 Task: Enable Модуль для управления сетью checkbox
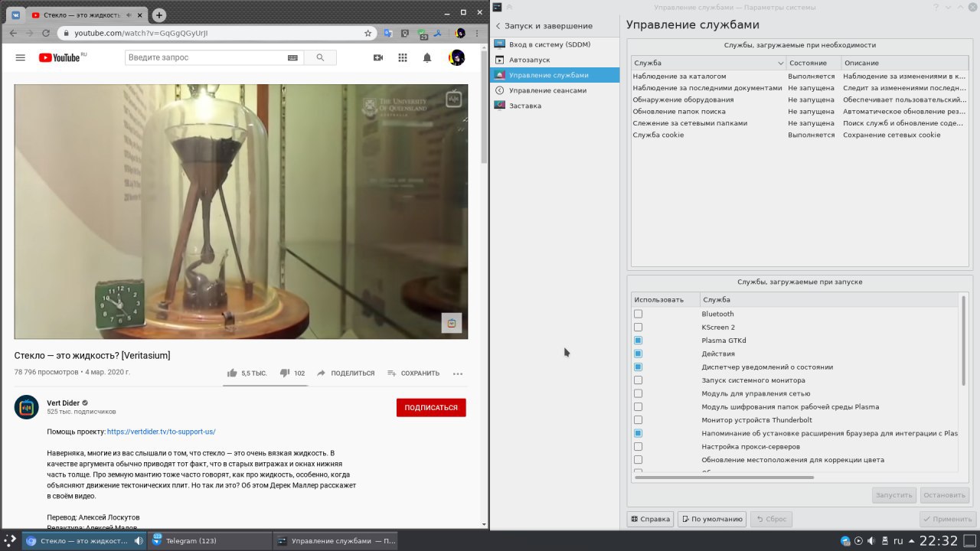[638, 393]
